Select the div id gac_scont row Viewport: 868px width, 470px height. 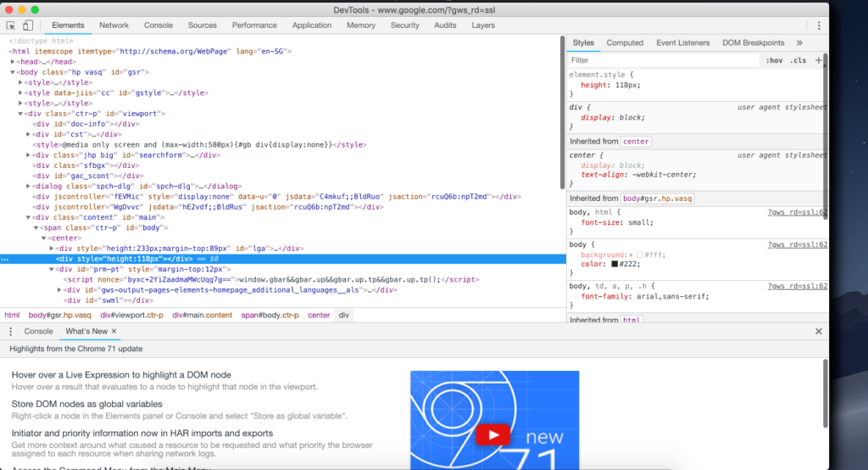[x=88, y=176]
